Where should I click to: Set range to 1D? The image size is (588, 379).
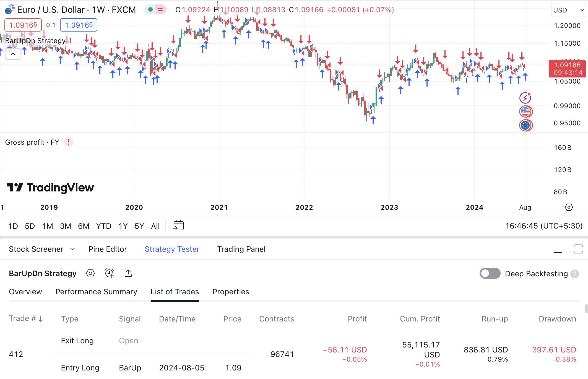(x=13, y=226)
